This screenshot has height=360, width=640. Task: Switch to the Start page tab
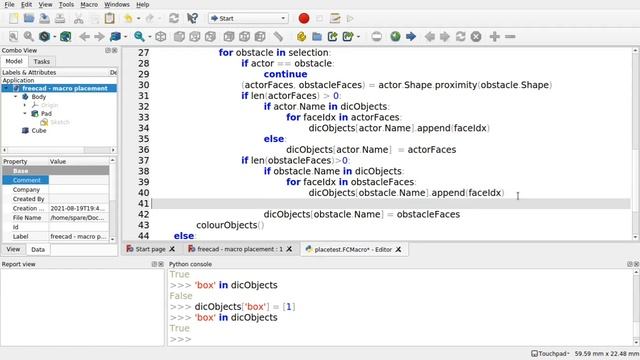(151, 249)
